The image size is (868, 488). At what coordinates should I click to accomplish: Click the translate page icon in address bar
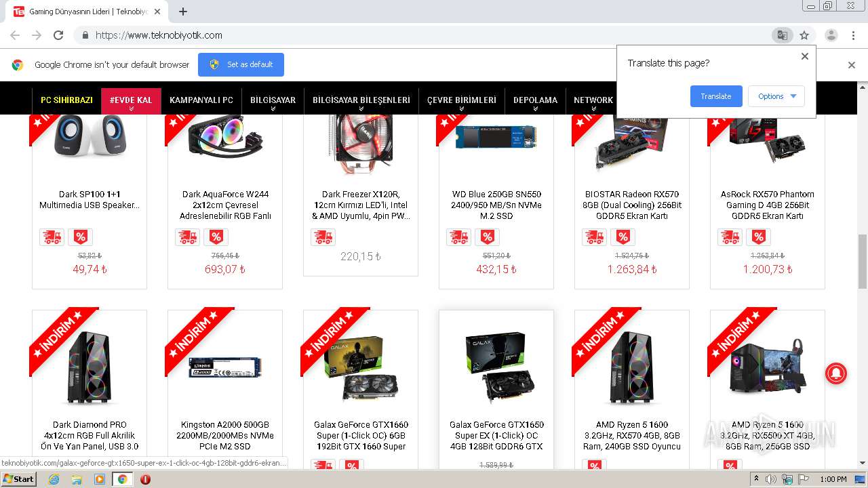tap(782, 35)
